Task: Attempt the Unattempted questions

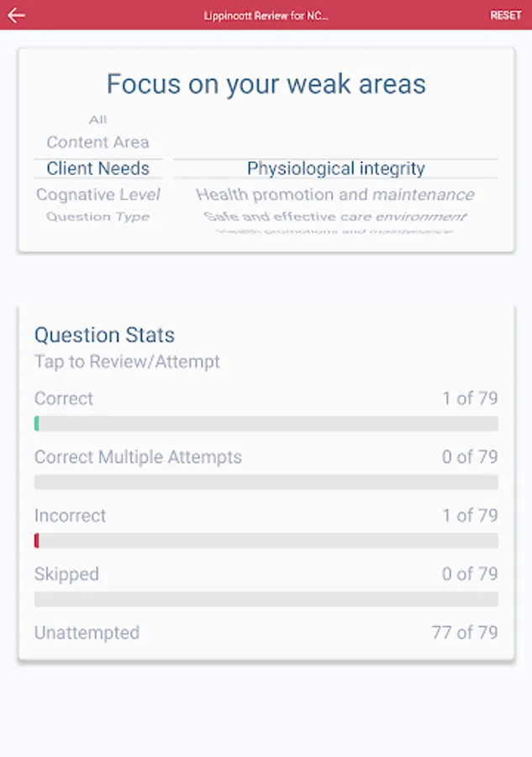Action: point(266,633)
